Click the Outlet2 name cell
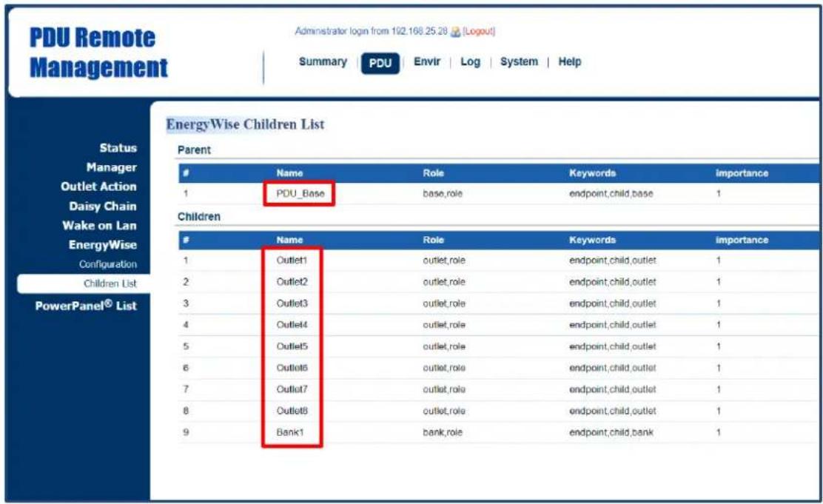The image size is (823, 504). point(292,282)
